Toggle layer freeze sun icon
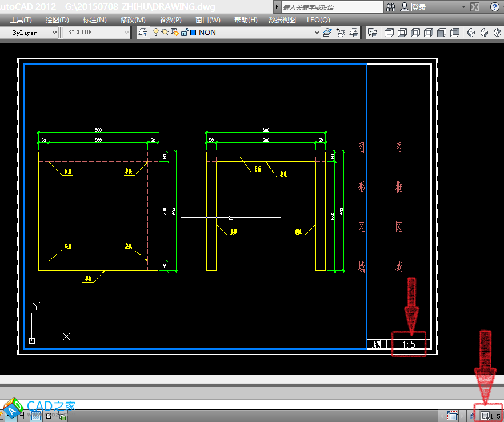504x422 pixels. [165, 33]
